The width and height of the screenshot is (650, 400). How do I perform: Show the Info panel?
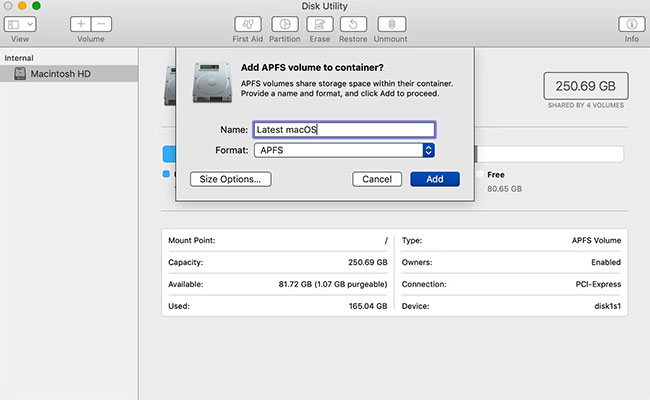coord(631,24)
